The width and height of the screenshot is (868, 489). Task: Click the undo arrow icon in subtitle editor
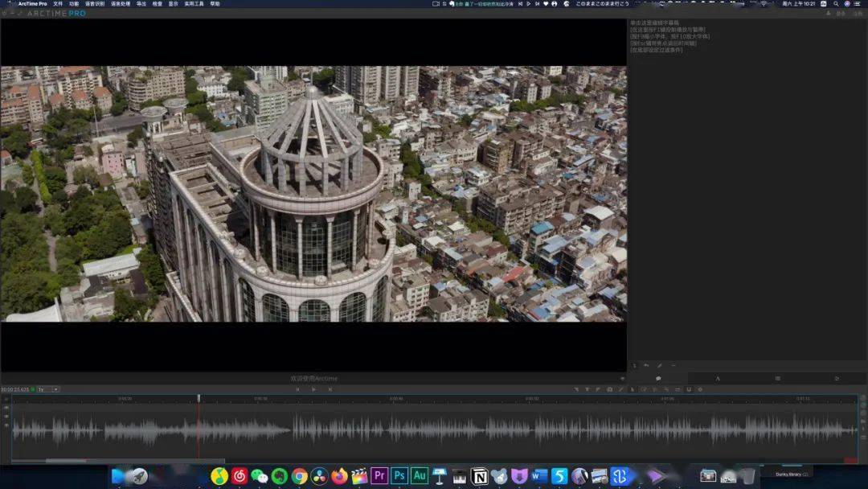click(646, 365)
